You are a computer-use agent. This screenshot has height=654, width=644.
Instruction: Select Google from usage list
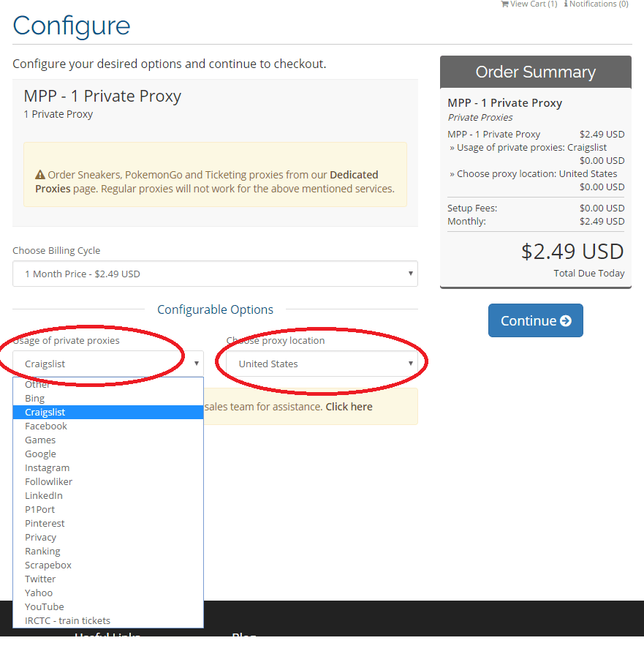(x=108, y=454)
